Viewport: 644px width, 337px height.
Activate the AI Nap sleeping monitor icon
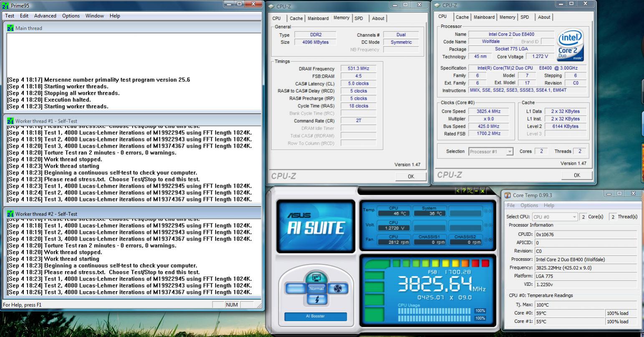[x=316, y=277]
